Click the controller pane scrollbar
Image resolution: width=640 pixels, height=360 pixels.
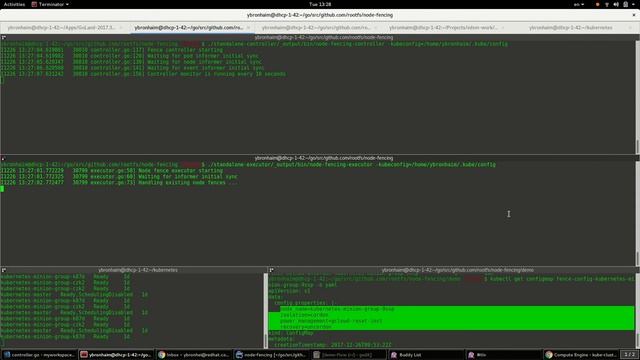click(637, 97)
